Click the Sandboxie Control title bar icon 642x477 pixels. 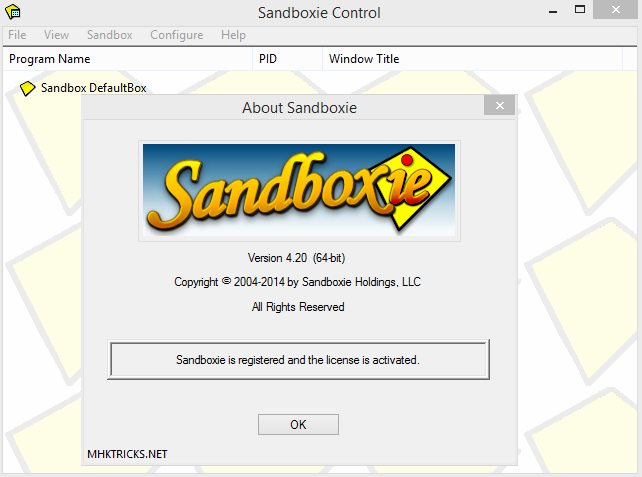[14, 13]
